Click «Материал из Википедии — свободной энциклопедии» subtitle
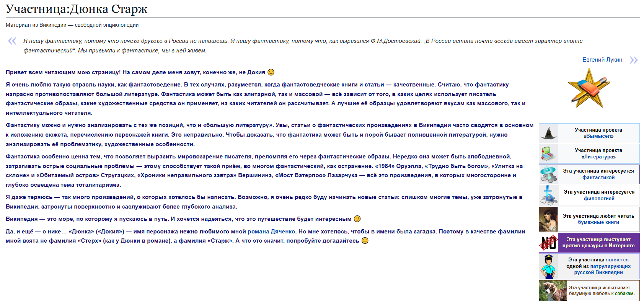The image size is (644, 305). click(x=72, y=25)
